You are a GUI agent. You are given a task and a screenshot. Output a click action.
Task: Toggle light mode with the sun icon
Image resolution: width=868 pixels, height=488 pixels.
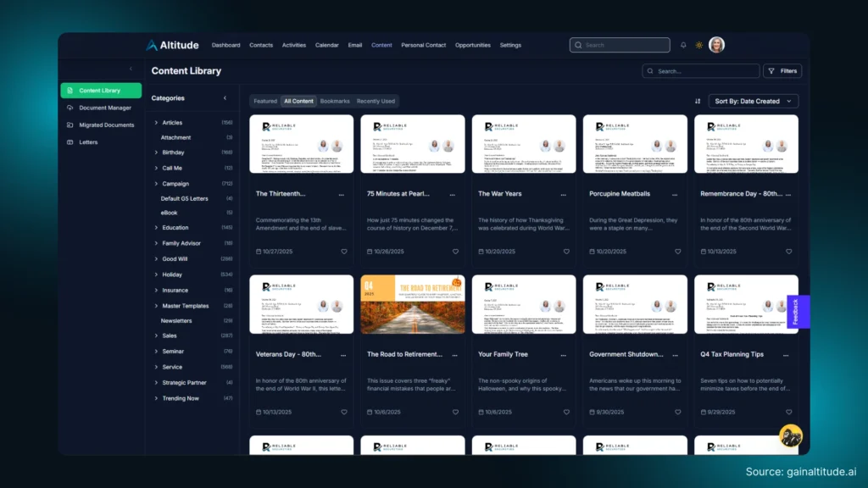tap(698, 45)
